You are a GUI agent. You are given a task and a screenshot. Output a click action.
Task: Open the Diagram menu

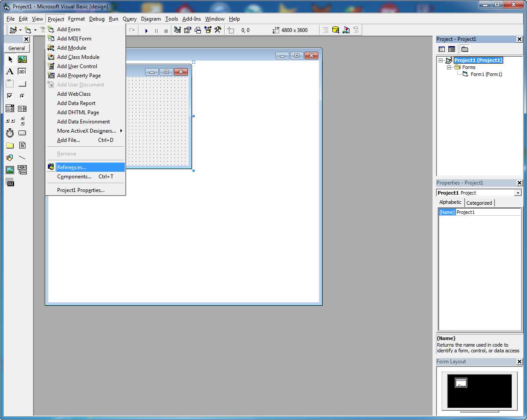(151, 19)
